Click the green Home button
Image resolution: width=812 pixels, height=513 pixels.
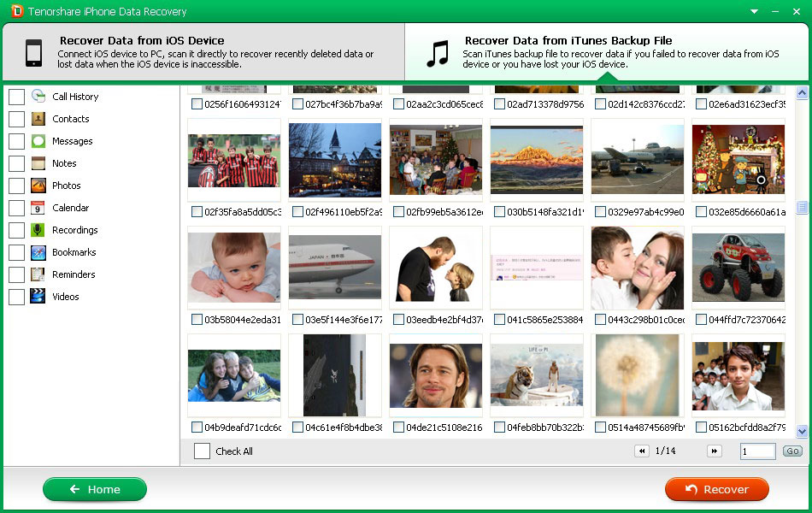click(x=95, y=489)
